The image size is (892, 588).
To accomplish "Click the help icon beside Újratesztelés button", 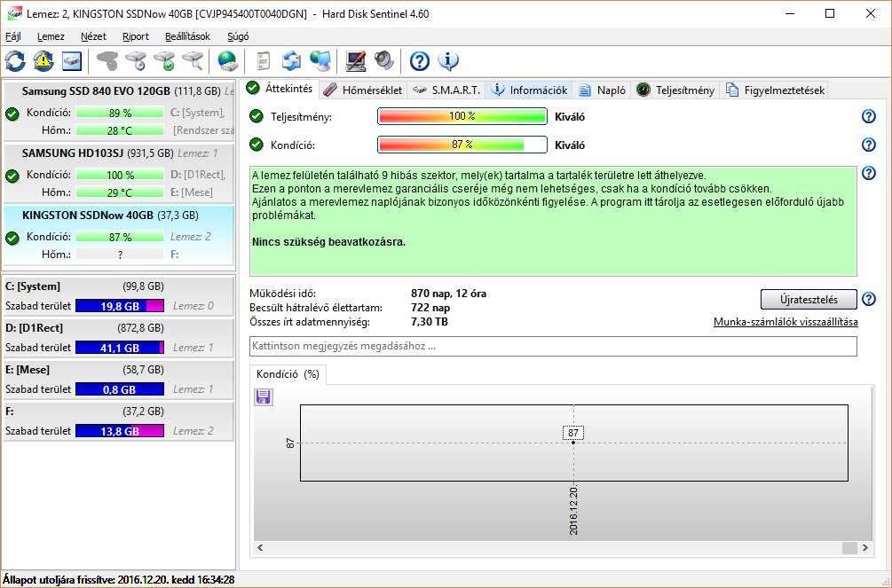I will [x=869, y=299].
